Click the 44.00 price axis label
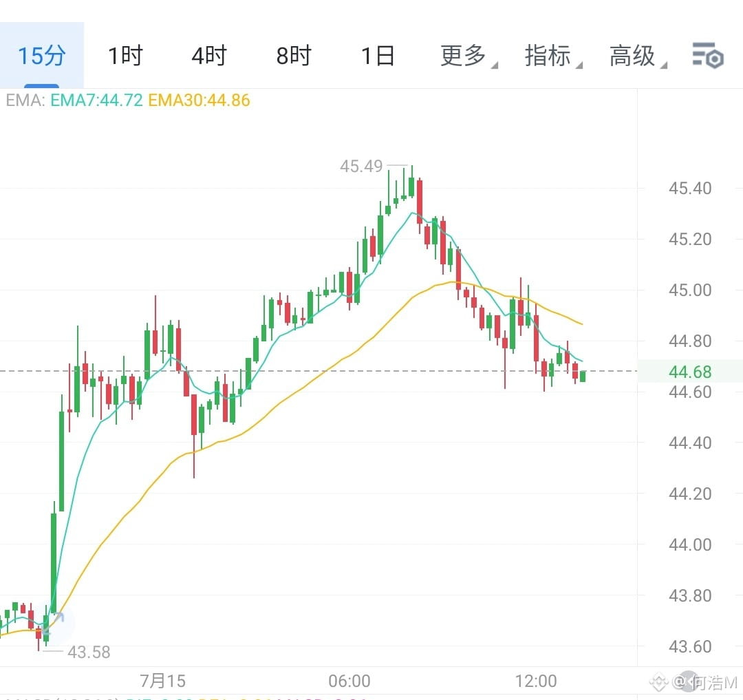This screenshot has width=743, height=700. 690,544
